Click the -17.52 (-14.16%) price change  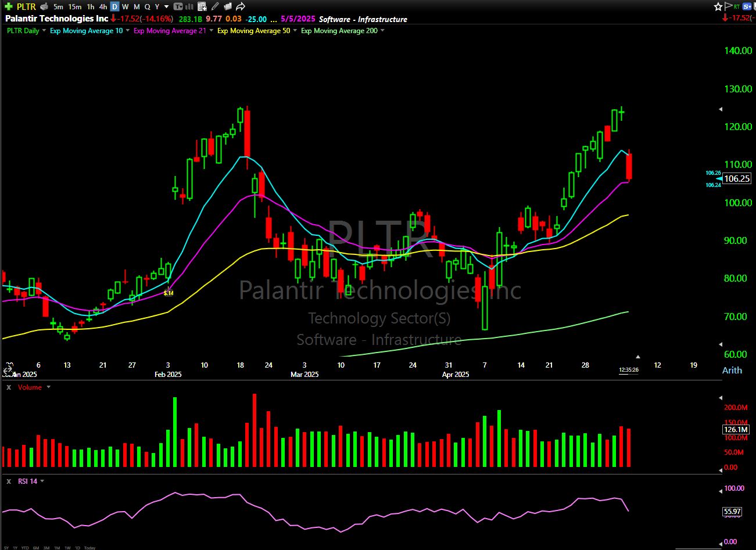point(142,19)
